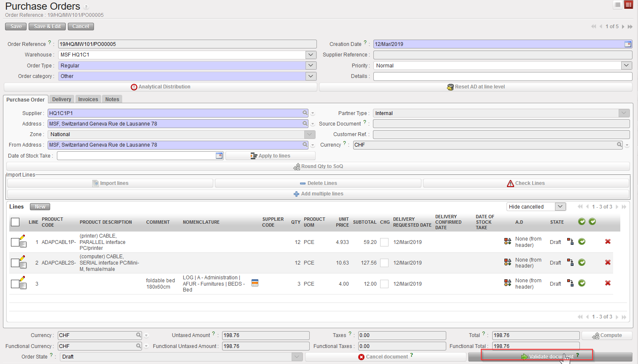Open the Creation Date calendar picker
The height and width of the screenshot is (364, 638).
coord(627,44)
